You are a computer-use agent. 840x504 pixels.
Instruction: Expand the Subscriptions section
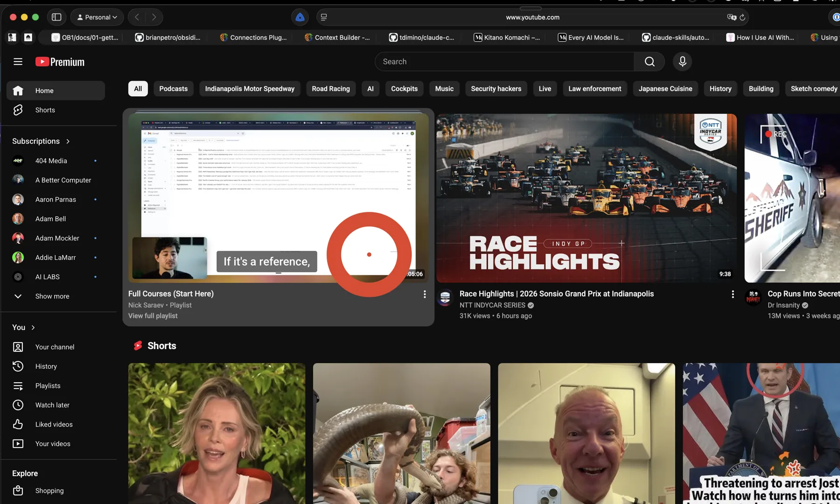(41, 141)
